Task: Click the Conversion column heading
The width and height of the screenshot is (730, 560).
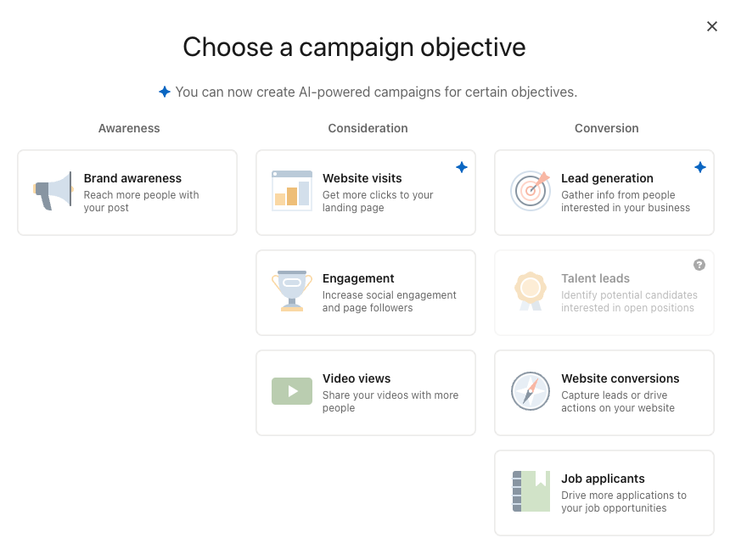Action: pos(607,128)
